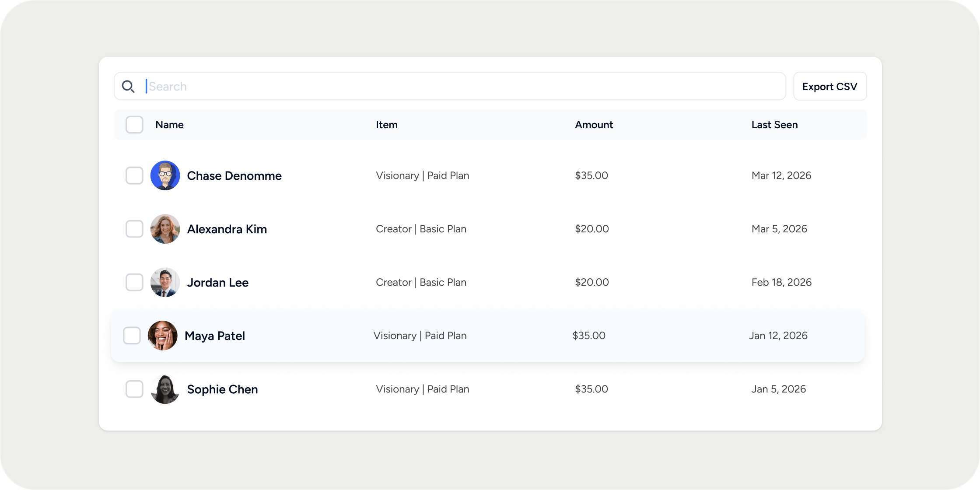The height and width of the screenshot is (490, 980).
Task: Click Alexandra Kim's $20.00 amount
Action: tap(592, 229)
